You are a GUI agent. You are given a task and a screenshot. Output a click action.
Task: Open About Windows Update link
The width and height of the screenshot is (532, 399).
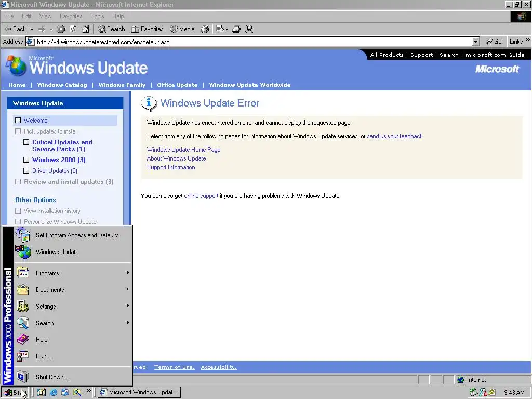pyautogui.click(x=177, y=158)
